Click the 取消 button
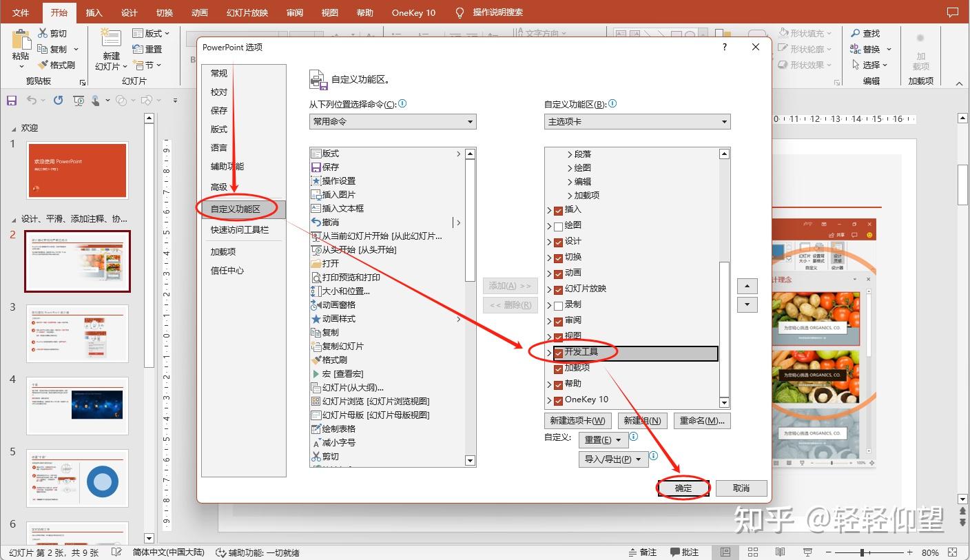Viewport: 970px width, 560px height. coord(741,488)
